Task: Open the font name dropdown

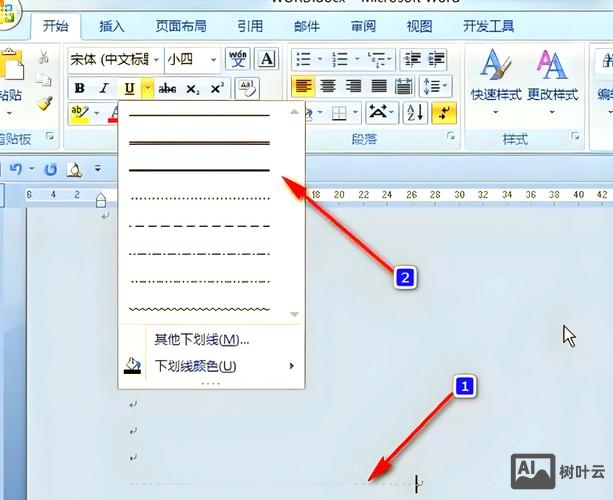Action: tap(156, 60)
